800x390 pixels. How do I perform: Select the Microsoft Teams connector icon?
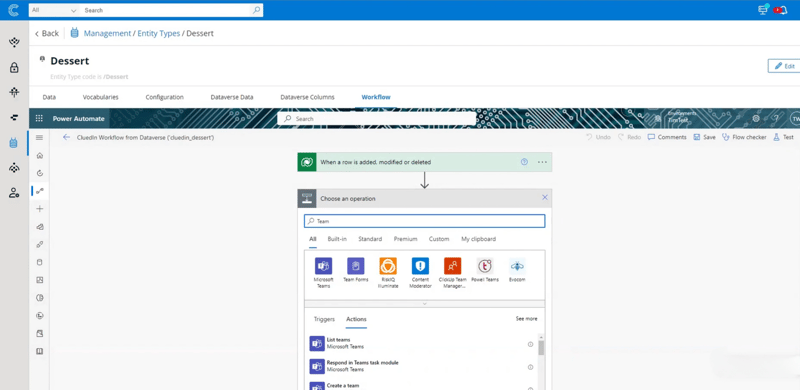[323, 266]
